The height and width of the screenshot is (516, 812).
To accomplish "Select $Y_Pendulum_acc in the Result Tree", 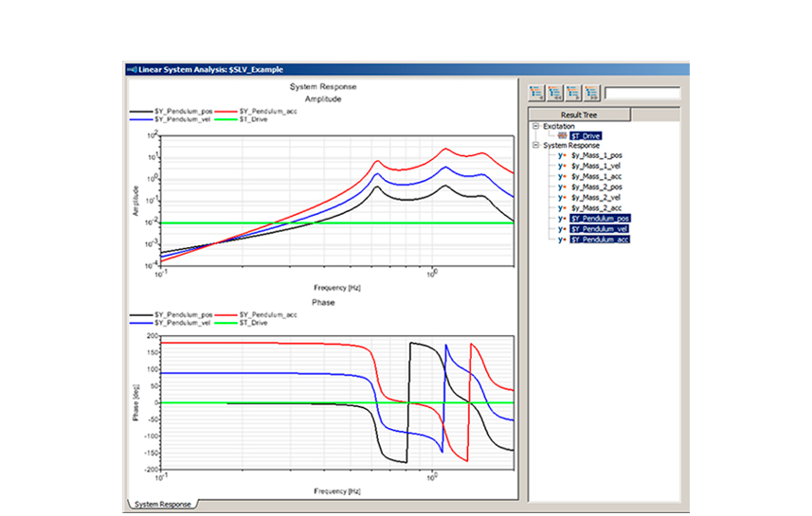I will click(600, 240).
